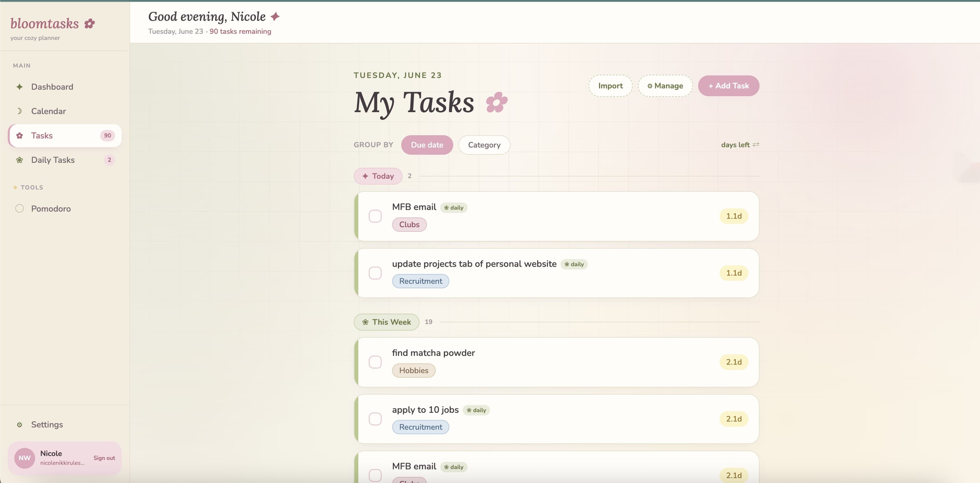Viewport: 980px width, 483px height.
Task: Collapse the This Week group header
Action: click(x=387, y=322)
